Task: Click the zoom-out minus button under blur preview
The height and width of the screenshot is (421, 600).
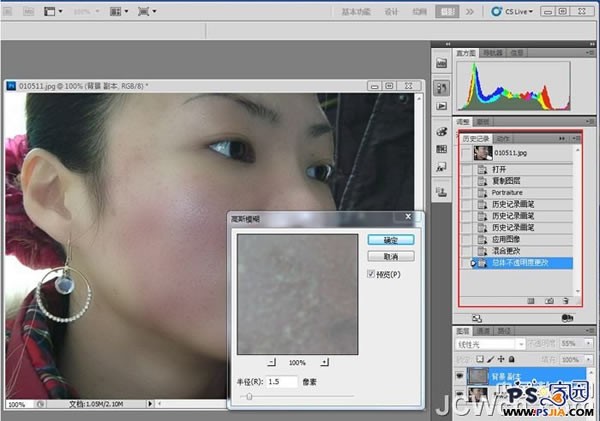Action: click(x=274, y=361)
